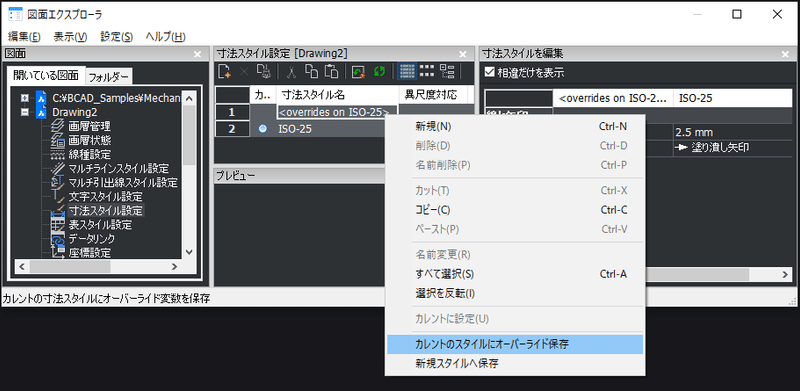Screen dimensions: 800x391
Task: Click the Table Styles (表スタイル設定) icon
Action: click(58, 224)
